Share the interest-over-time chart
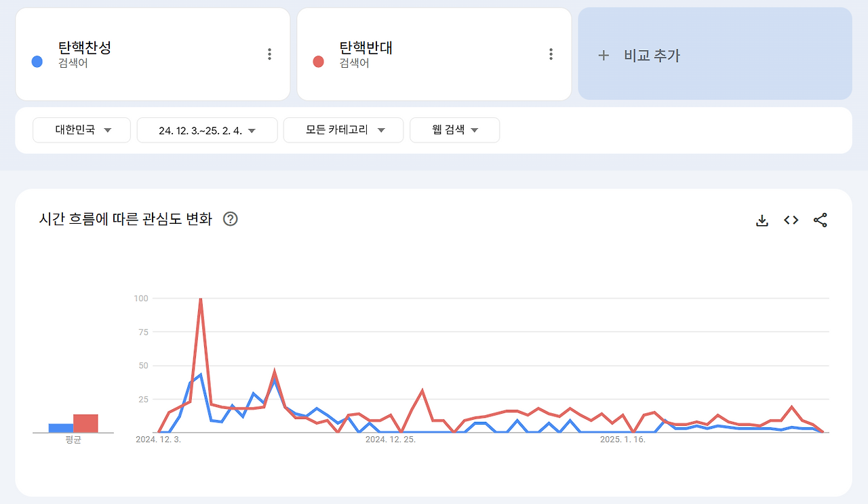The image size is (868, 504). [820, 220]
